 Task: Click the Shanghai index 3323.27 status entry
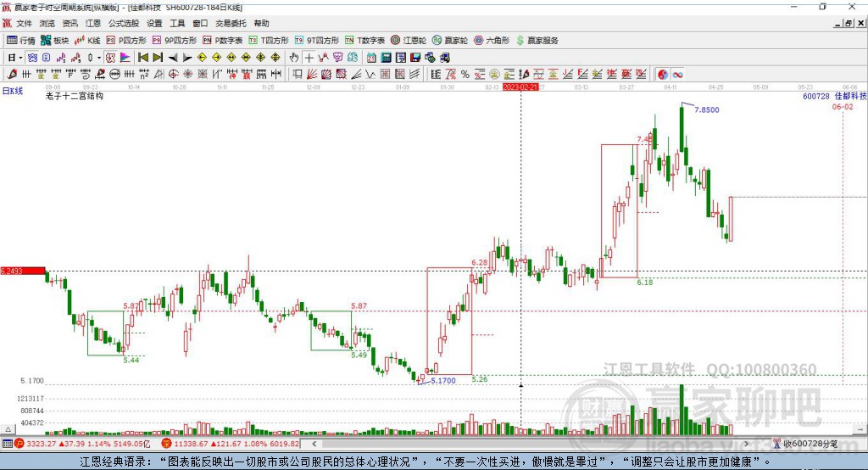click(82, 444)
